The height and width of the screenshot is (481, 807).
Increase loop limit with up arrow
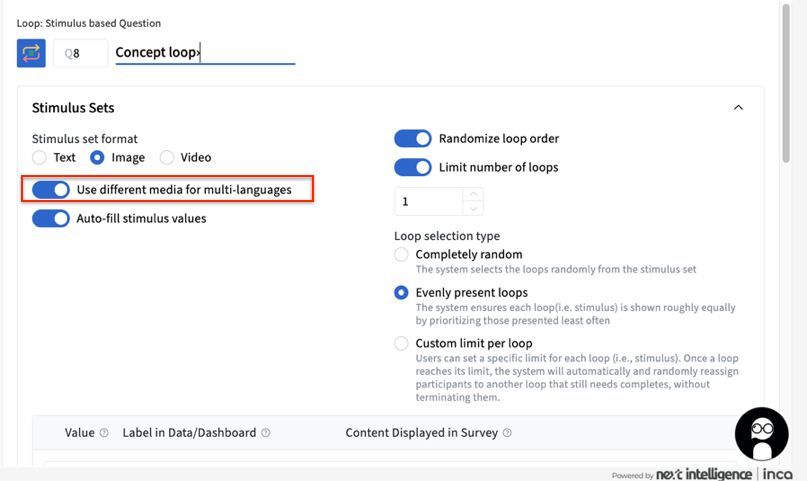(x=474, y=194)
